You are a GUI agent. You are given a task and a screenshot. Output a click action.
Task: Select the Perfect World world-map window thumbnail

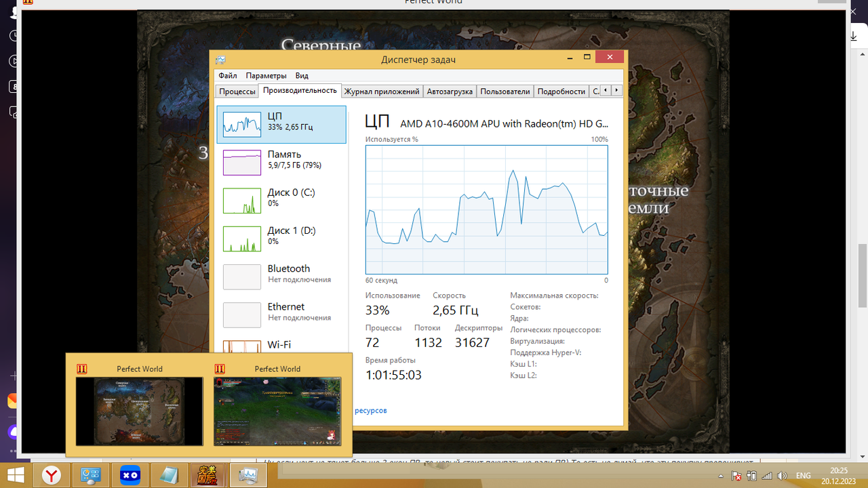(139, 411)
